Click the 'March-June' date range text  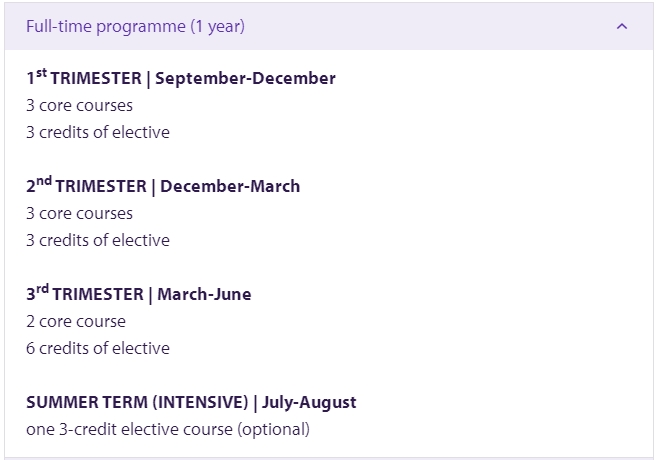point(204,294)
